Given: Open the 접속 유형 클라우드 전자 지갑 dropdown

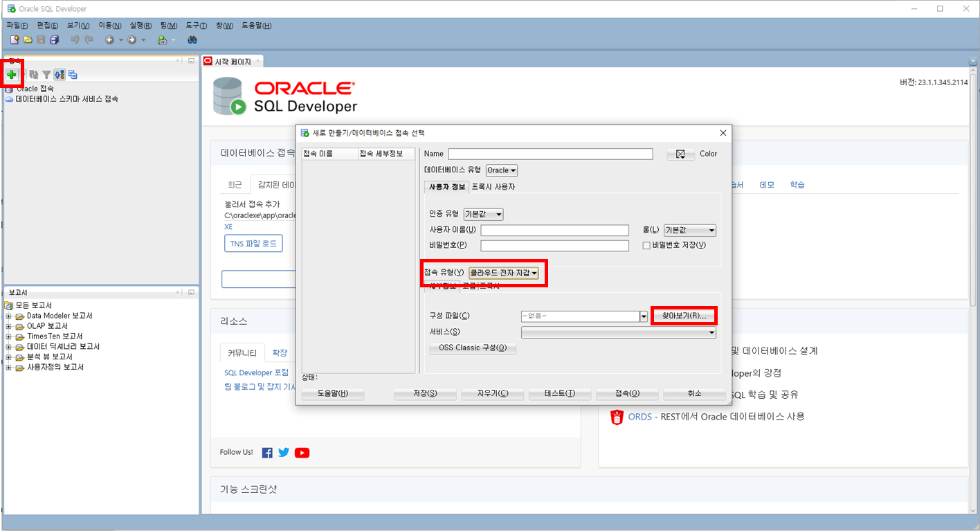Looking at the screenshot, I should pos(503,273).
